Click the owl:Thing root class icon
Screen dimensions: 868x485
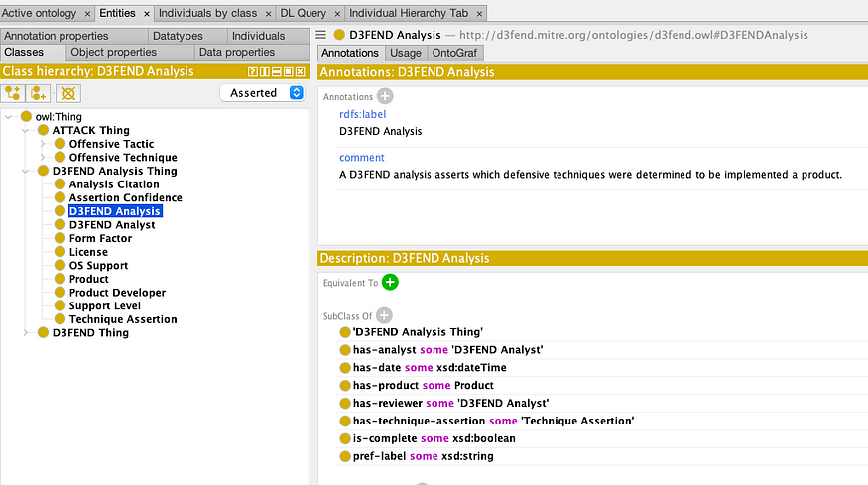point(26,116)
